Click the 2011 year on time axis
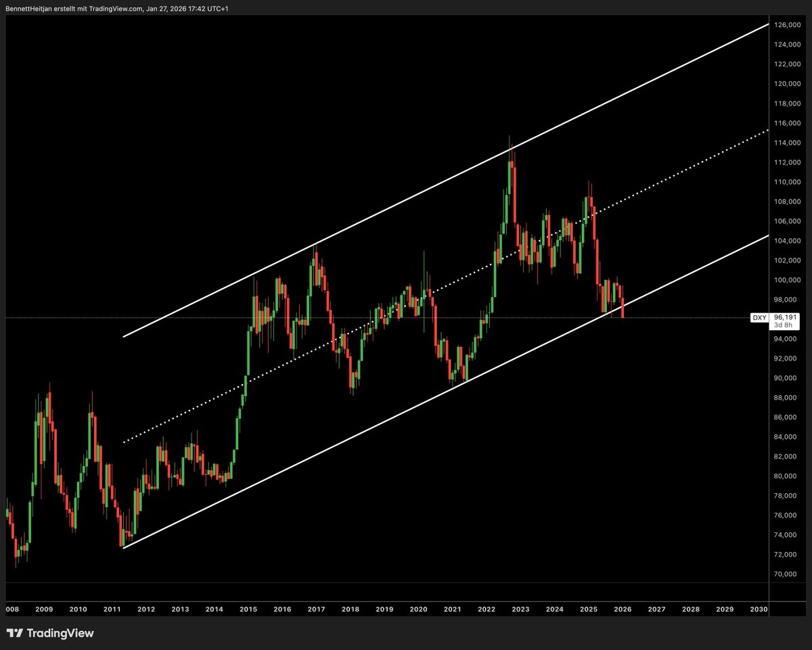This screenshot has width=812, height=650. click(x=112, y=609)
